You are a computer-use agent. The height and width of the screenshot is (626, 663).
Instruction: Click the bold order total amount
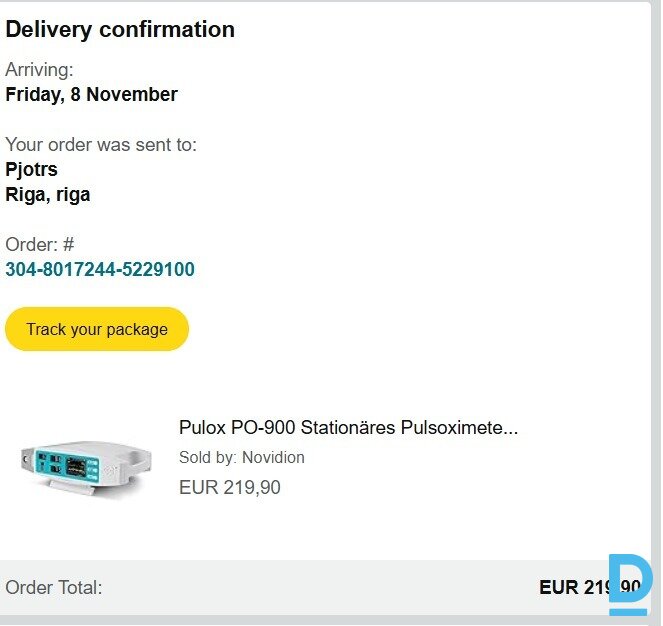[x=572, y=588]
